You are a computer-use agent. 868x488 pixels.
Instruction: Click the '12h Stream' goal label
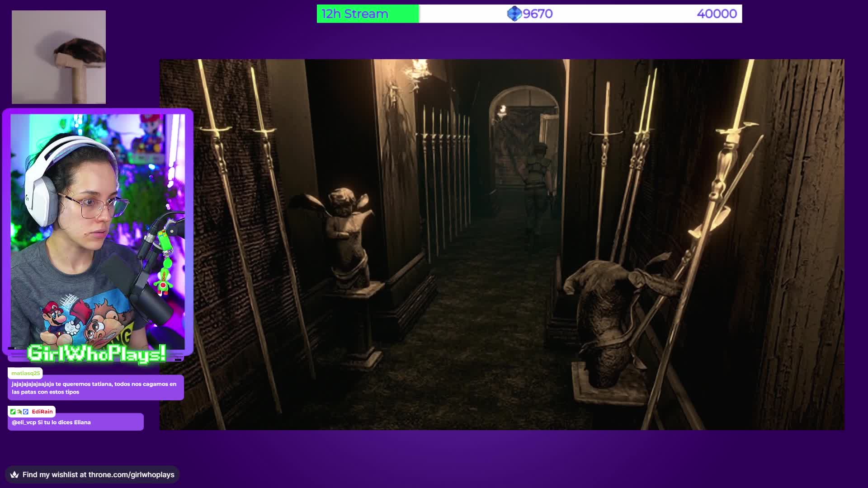tap(355, 14)
